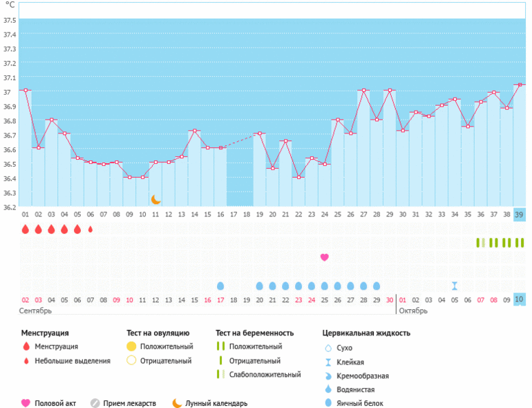Select the sticky cervical fluid icon on day 34

point(455,286)
